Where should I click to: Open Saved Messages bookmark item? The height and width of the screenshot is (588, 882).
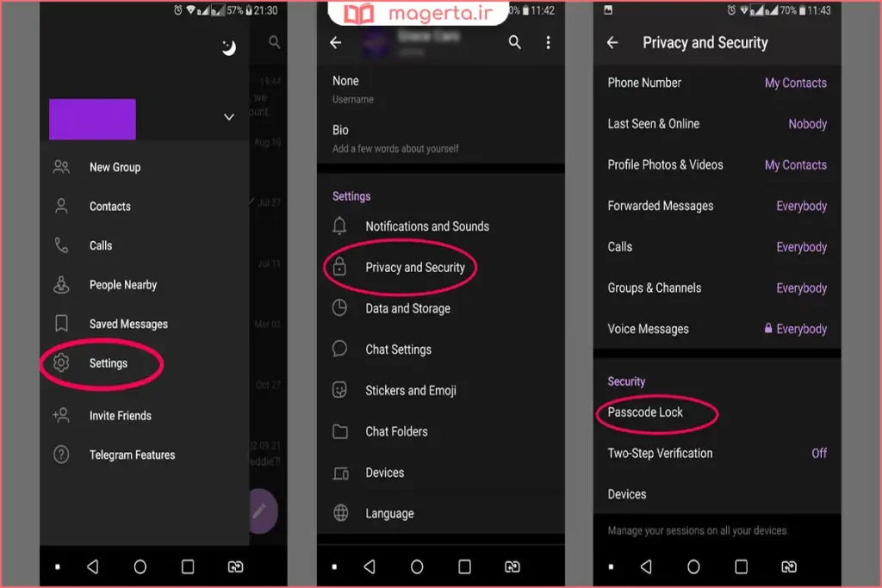pyautogui.click(x=127, y=324)
